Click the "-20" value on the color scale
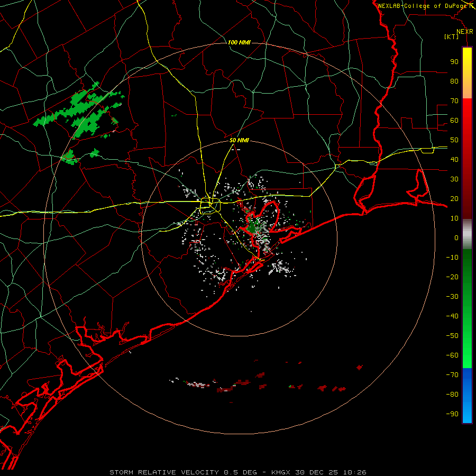The width and height of the screenshot is (476, 476). click(452, 277)
